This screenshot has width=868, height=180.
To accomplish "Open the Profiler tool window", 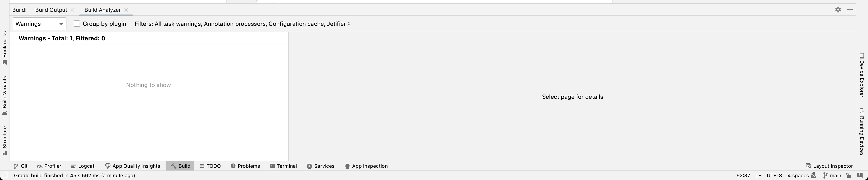I will point(49,166).
